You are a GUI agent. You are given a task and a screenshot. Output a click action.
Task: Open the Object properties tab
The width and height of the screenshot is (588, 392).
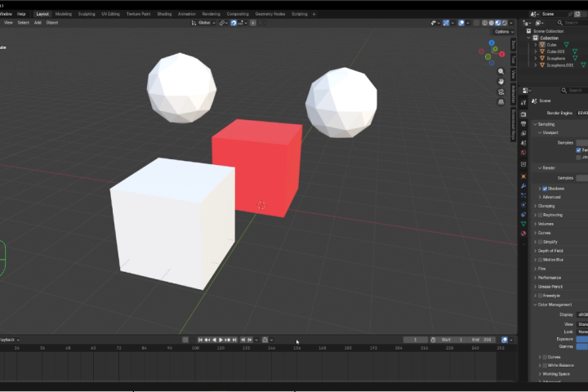[523, 176]
